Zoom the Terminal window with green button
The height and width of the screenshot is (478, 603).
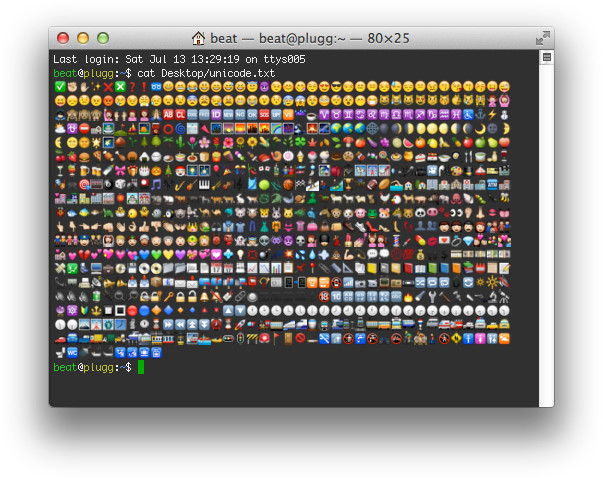click(103, 38)
